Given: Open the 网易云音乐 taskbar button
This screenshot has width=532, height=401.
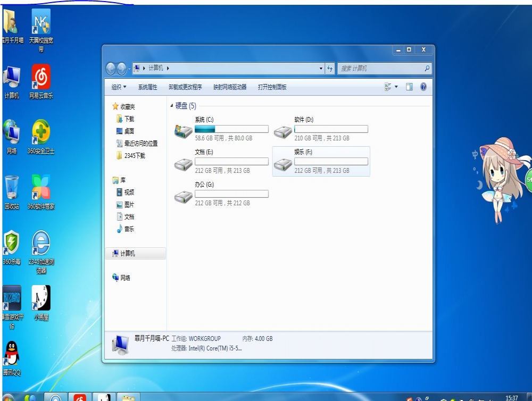Looking at the screenshot, I should 80,397.
